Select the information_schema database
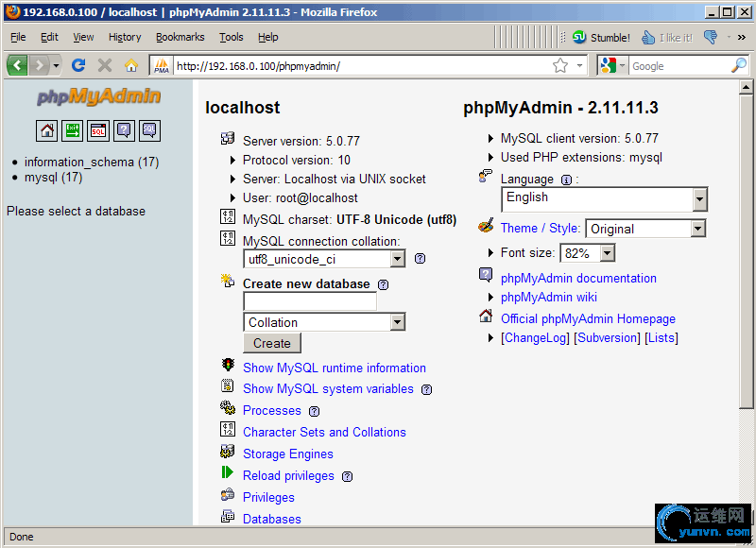The height and width of the screenshot is (548, 756). (x=92, y=162)
